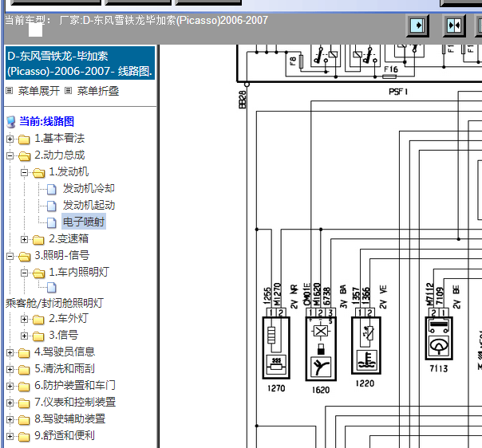Click the 3.照明-信号 folder icon
This screenshot has height=448, width=482.
point(24,257)
